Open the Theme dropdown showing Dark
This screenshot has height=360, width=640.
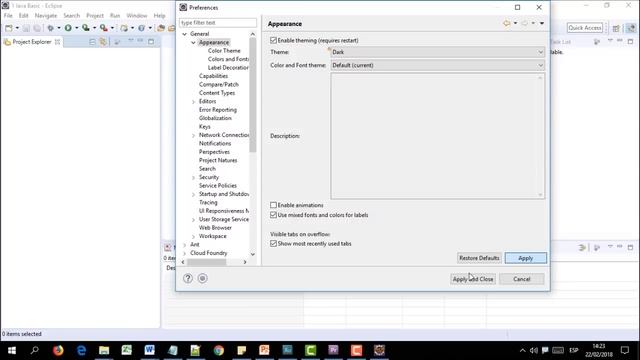pyautogui.click(x=438, y=52)
